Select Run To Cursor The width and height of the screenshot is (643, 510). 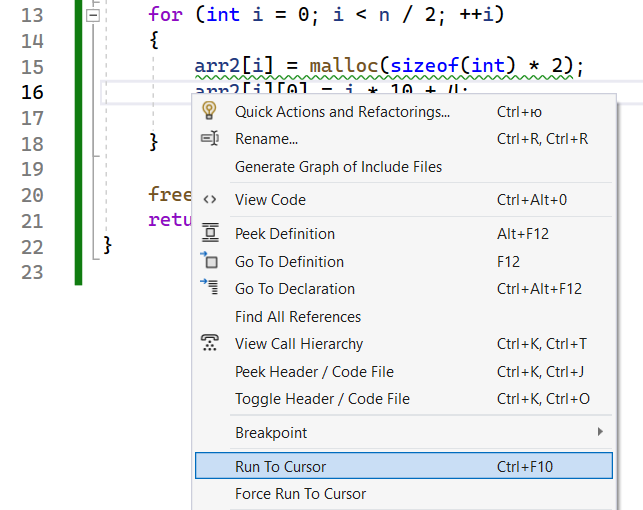tap(280, 466)
